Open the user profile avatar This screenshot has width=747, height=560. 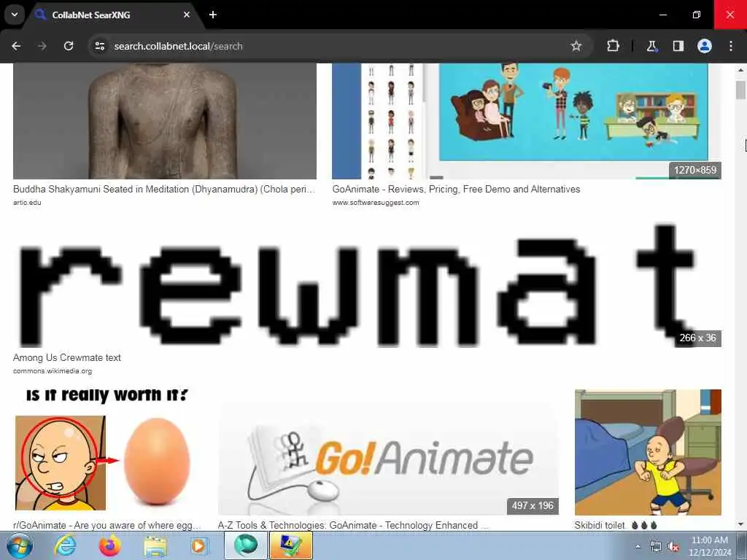point(705,46)
